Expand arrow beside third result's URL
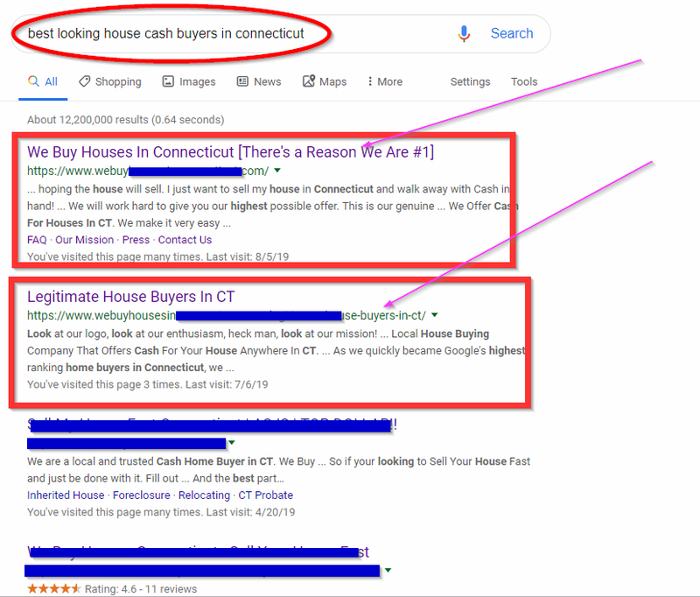Image resolution: width=700 pixels, height=597 pixels. click(x=232, y=443)
